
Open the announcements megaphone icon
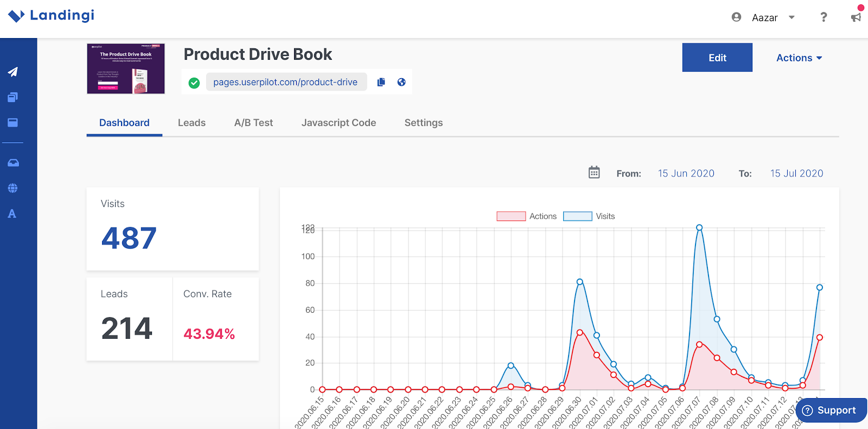856,17
